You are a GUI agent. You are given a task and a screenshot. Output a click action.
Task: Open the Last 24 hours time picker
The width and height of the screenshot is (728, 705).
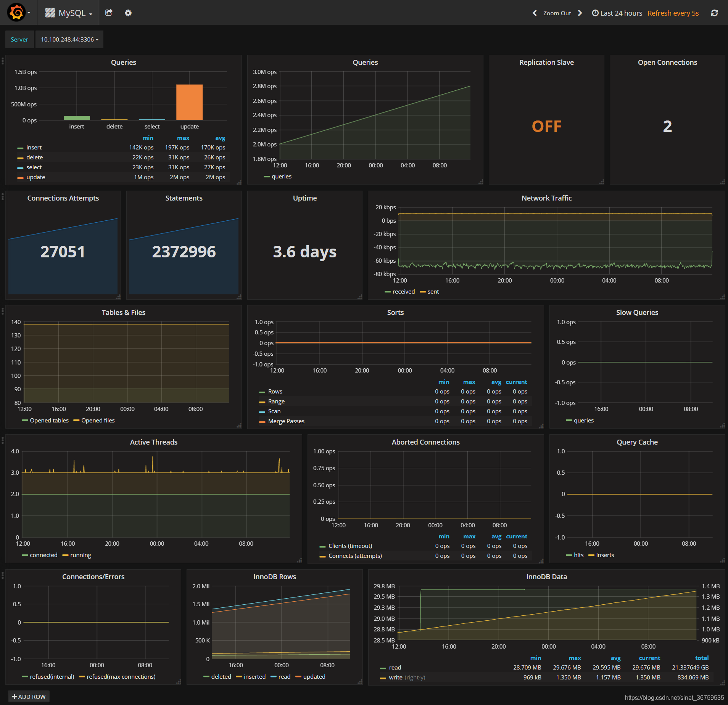(617, 13)
